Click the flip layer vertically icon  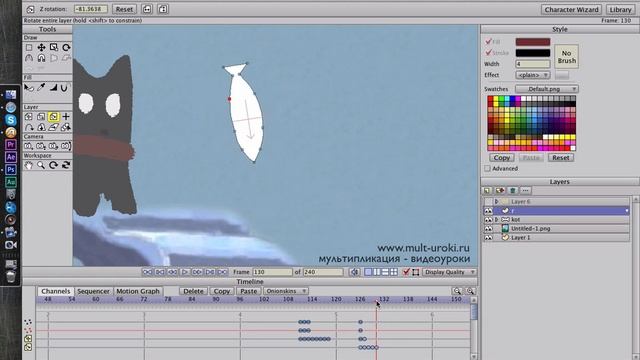pyautogui.click(x=162, y=9)
